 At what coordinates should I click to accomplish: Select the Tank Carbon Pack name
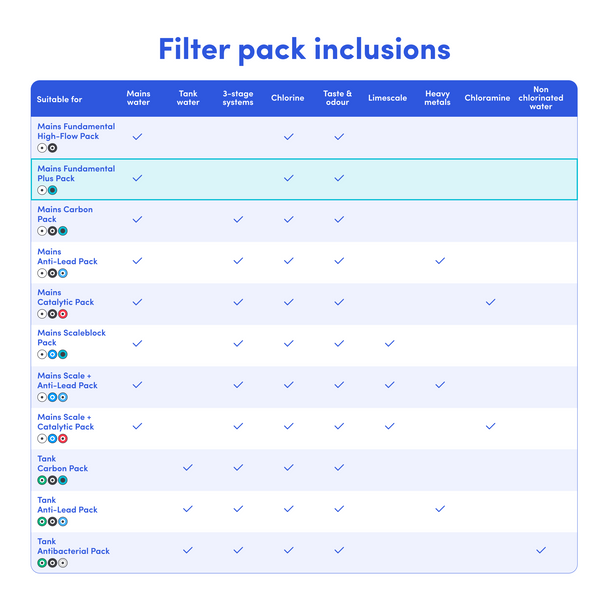[x=62, y=463]
